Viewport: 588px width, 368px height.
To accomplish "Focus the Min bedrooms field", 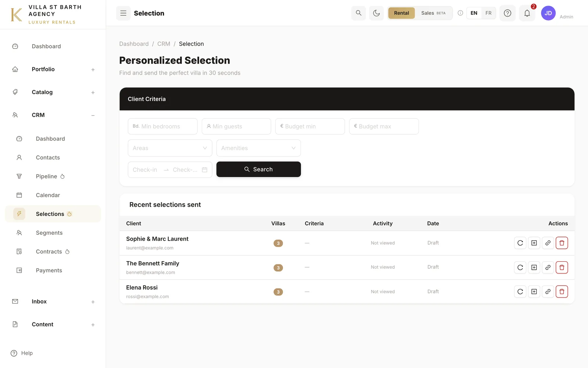I will (162, 126).
